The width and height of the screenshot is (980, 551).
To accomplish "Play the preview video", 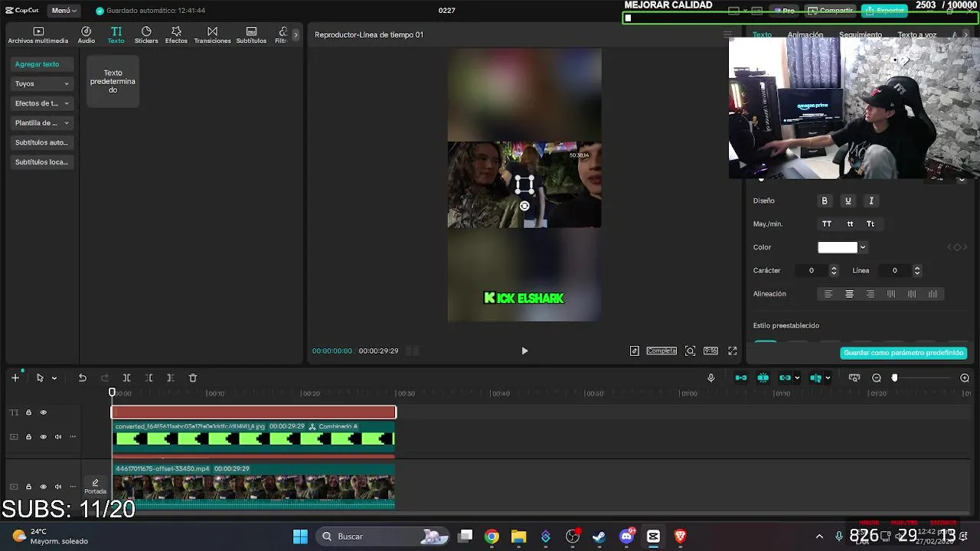I will [524, 350].
